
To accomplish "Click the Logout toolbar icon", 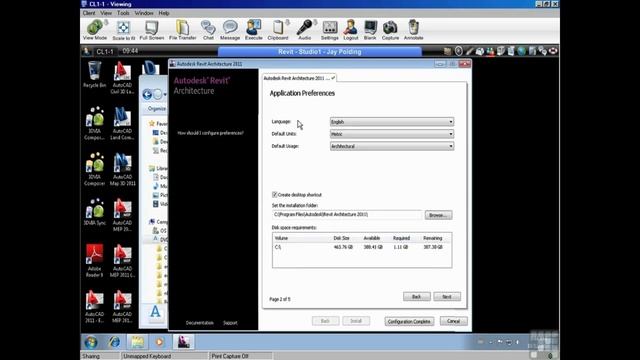I will tap(350, 30).
